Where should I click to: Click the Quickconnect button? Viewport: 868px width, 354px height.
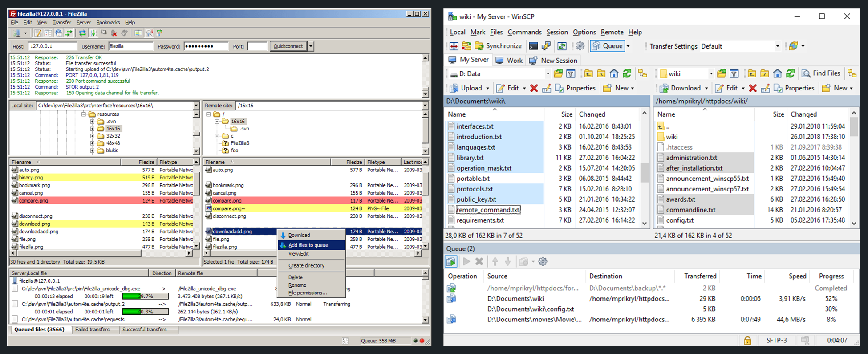pos(288,46)
